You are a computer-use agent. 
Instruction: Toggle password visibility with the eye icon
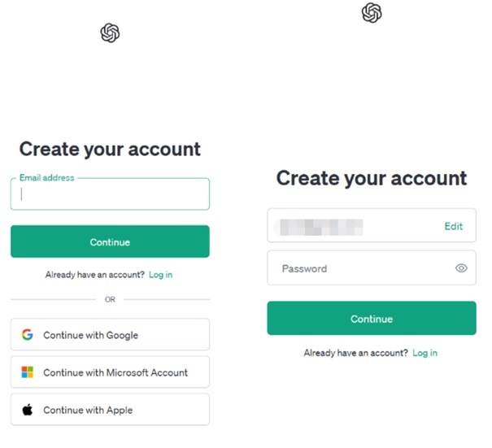pos(461,268)
